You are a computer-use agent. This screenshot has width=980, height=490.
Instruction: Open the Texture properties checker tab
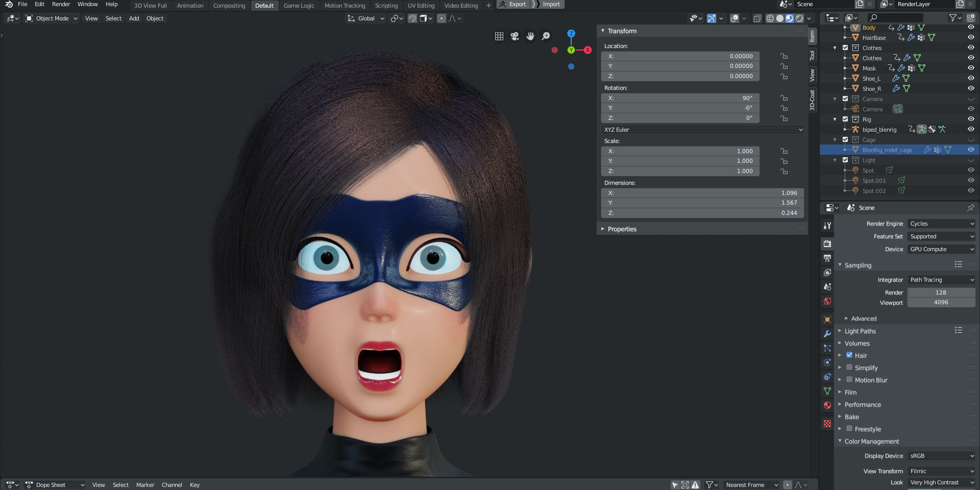point(827,424)
